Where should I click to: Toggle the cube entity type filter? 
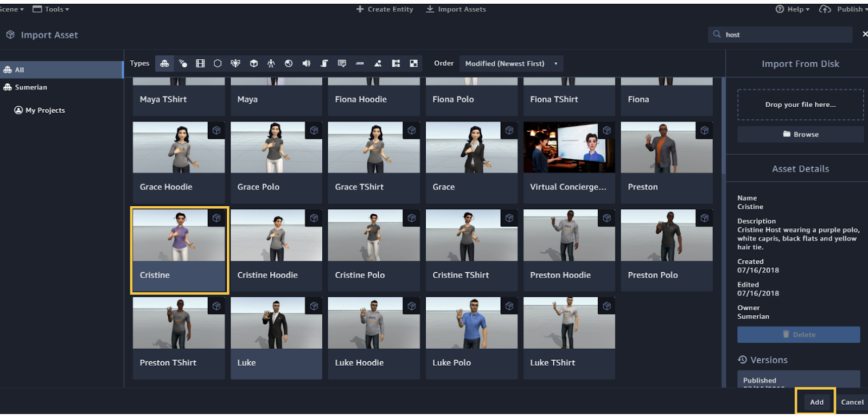pos(253,63)
